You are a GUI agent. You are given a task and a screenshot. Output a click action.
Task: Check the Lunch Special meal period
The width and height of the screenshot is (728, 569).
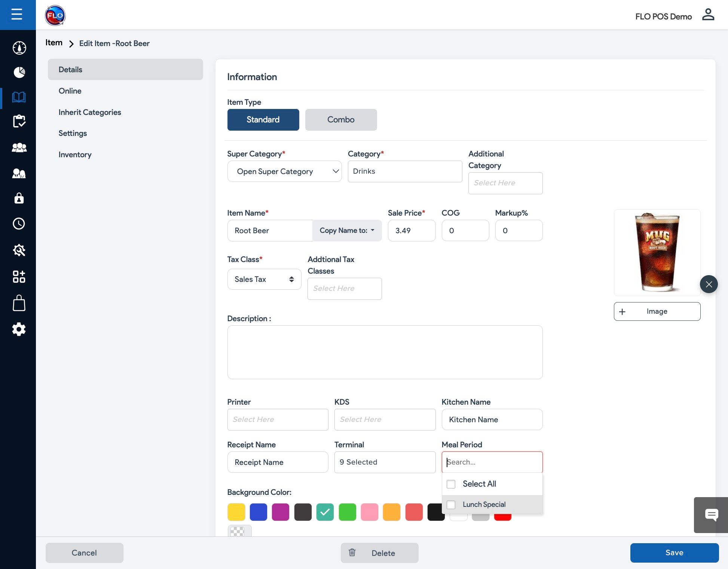click(451, 505)
